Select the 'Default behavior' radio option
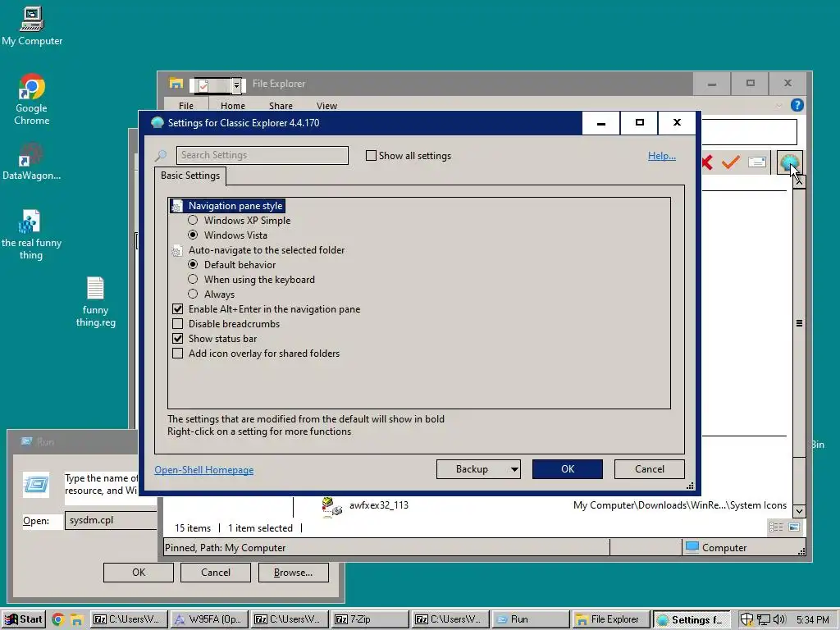840x630 pixels. coord(193,264)
